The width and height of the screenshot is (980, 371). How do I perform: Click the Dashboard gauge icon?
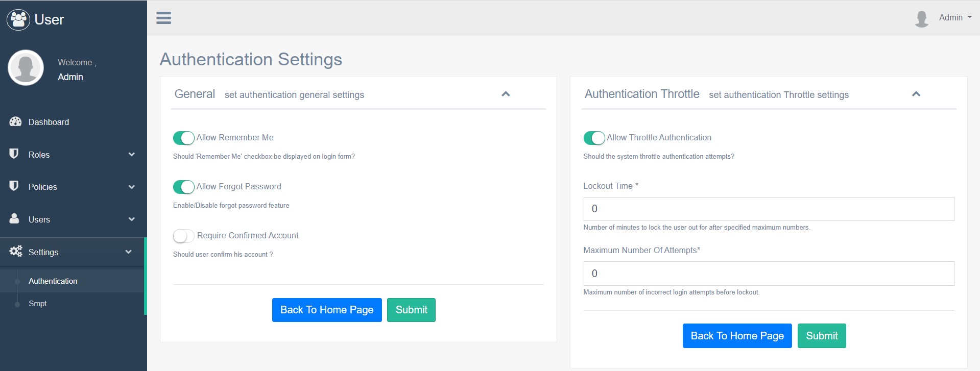pyautogui.click(x=15, y=121)
